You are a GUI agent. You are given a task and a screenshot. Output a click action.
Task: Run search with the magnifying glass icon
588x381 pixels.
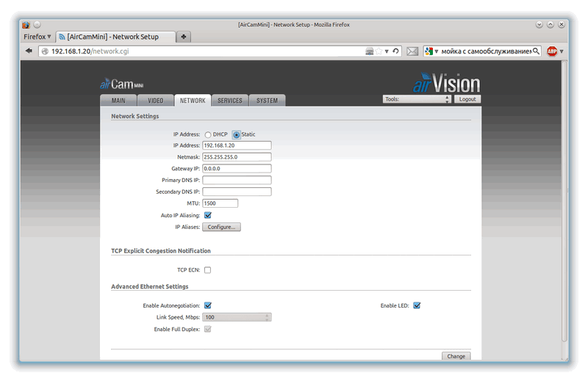(x=536, y=51)
